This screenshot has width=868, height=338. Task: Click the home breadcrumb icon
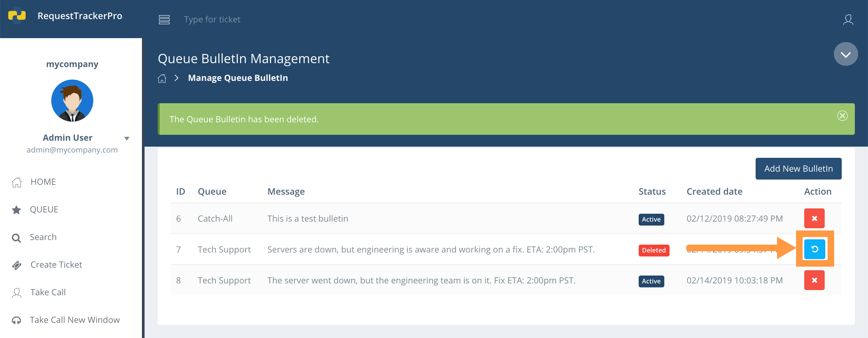[162, 78]
